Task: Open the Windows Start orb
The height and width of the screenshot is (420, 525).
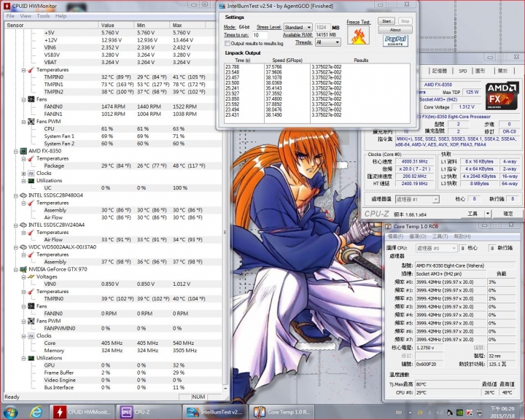Action: tap(10, 412)
